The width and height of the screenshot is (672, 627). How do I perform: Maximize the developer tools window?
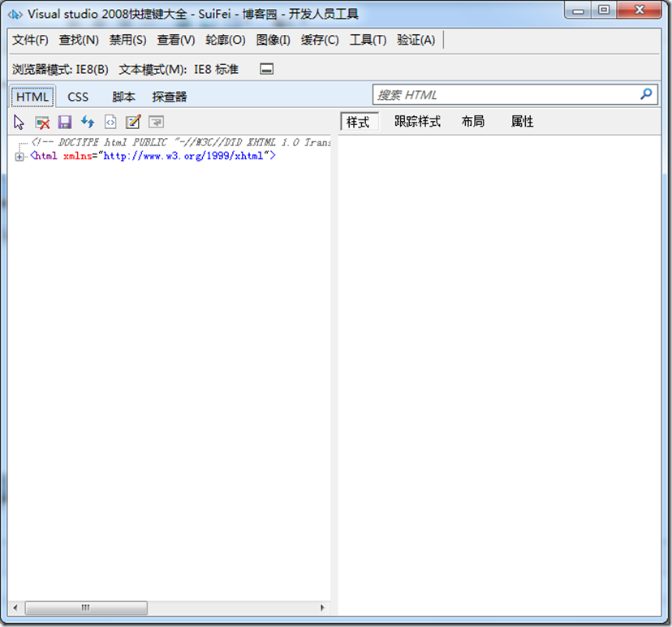(604, 11)
